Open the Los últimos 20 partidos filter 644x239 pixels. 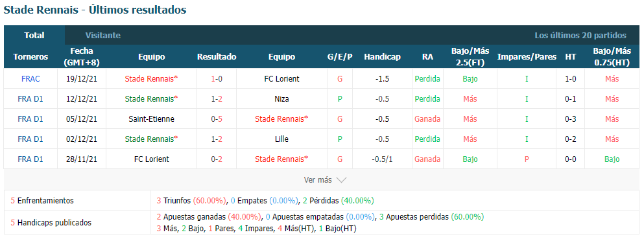[580, 35]
